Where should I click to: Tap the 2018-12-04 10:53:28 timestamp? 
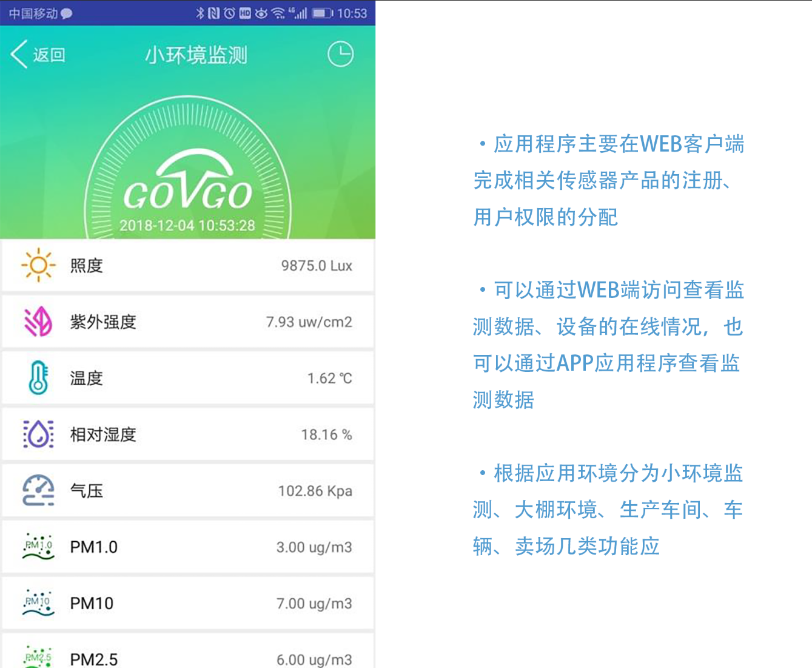click(x=187, y=226)
